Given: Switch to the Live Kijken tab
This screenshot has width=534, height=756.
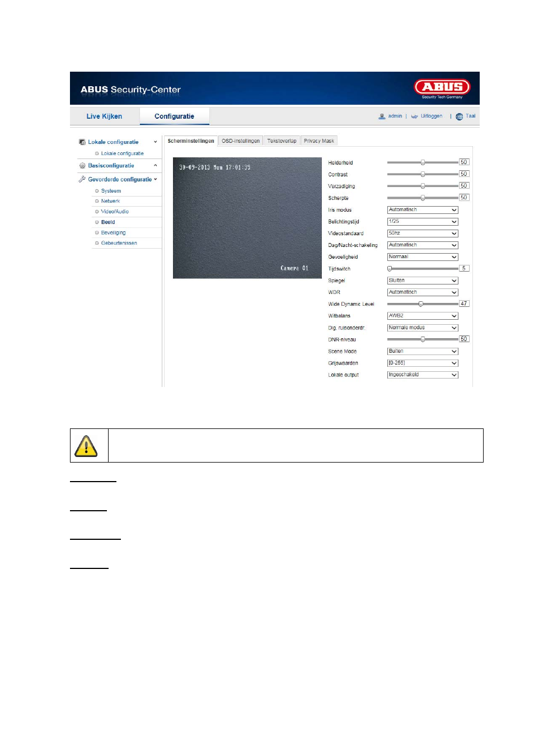Looking at the screenshot, I should tap(104, 116).
